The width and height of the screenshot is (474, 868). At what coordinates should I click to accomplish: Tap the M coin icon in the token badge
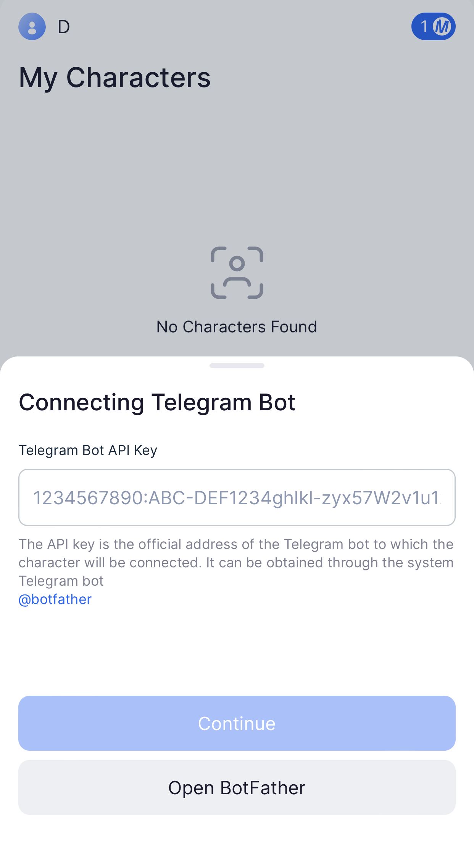pos(443,27)
